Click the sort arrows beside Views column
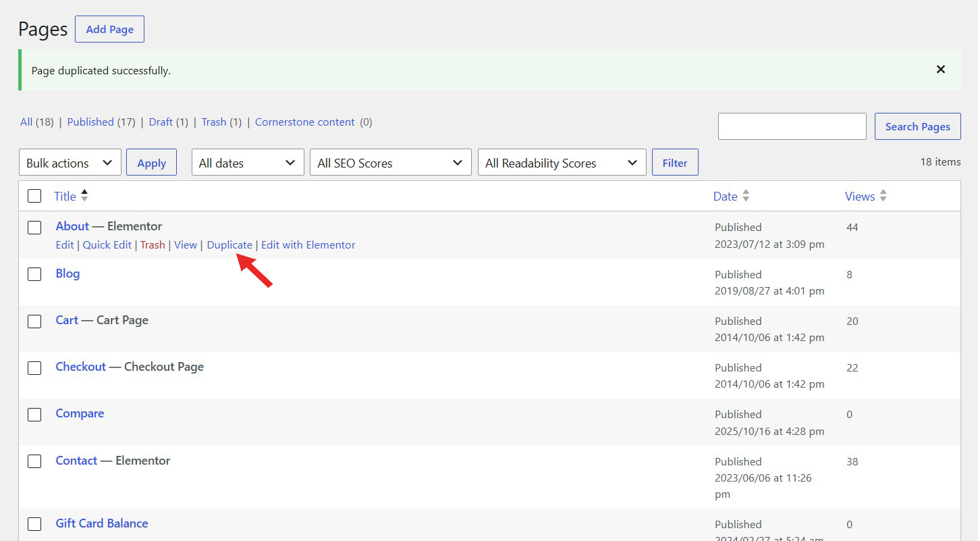This screenshot has height=541, width=980. pyautogui.click(x=883, y=196)
